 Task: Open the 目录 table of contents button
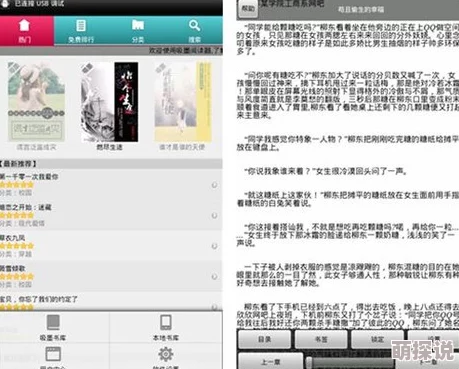point(264,339)
